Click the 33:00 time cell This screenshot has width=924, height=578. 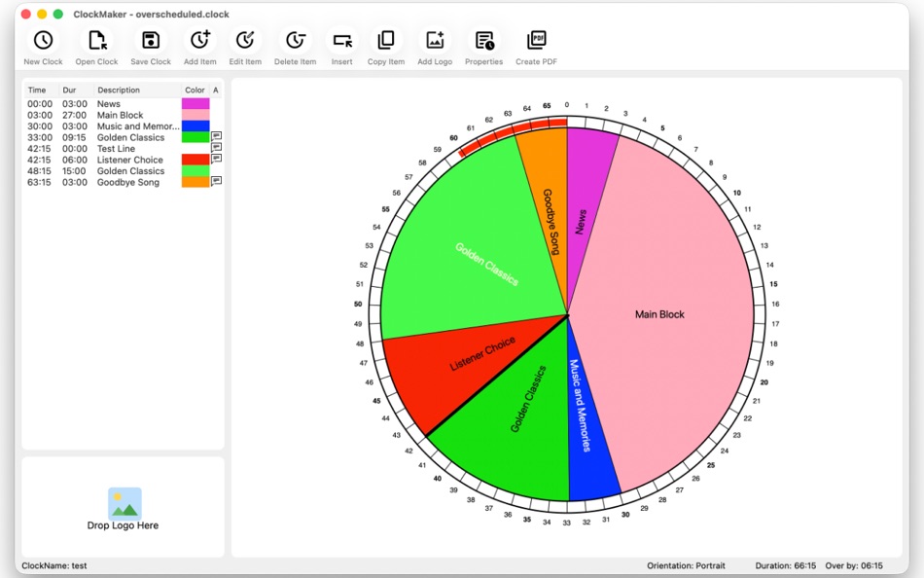[40, 137]
